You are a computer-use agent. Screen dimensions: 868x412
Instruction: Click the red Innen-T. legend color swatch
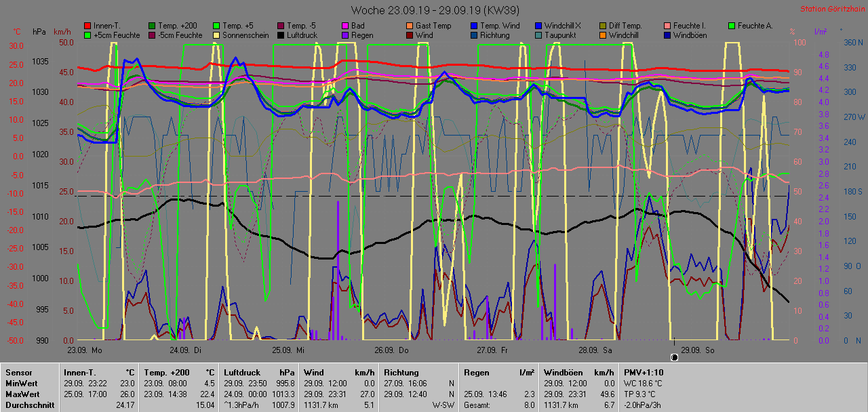(87, 26)
